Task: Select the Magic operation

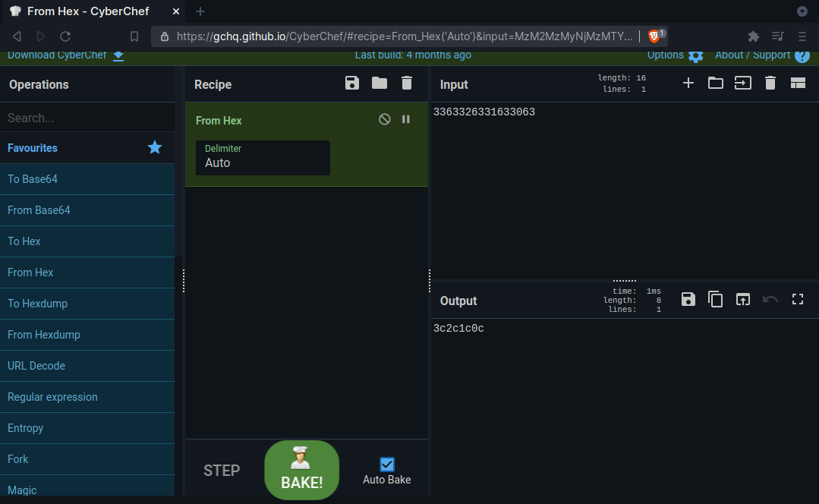Action: click(x=87, y=486)
